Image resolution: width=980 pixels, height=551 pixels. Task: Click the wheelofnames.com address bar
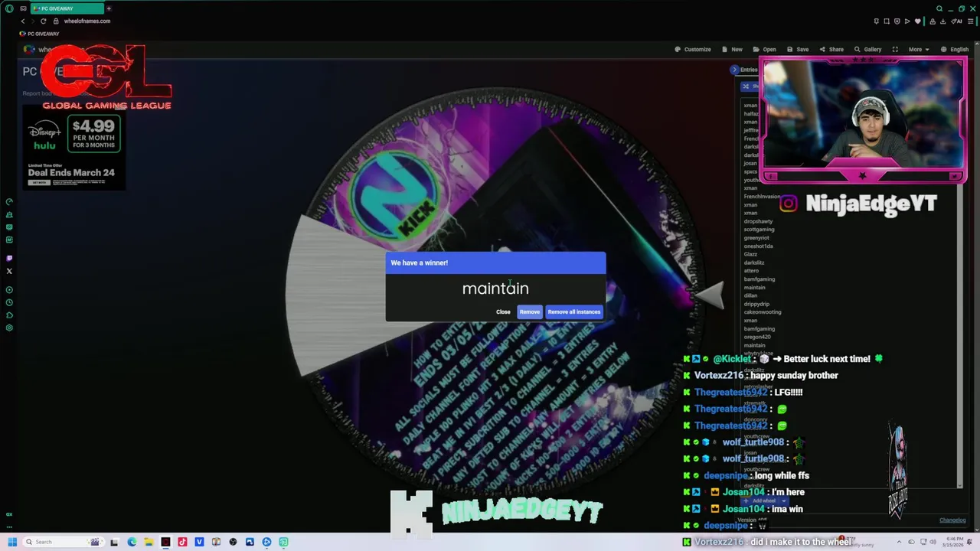(x=87, y=21)
